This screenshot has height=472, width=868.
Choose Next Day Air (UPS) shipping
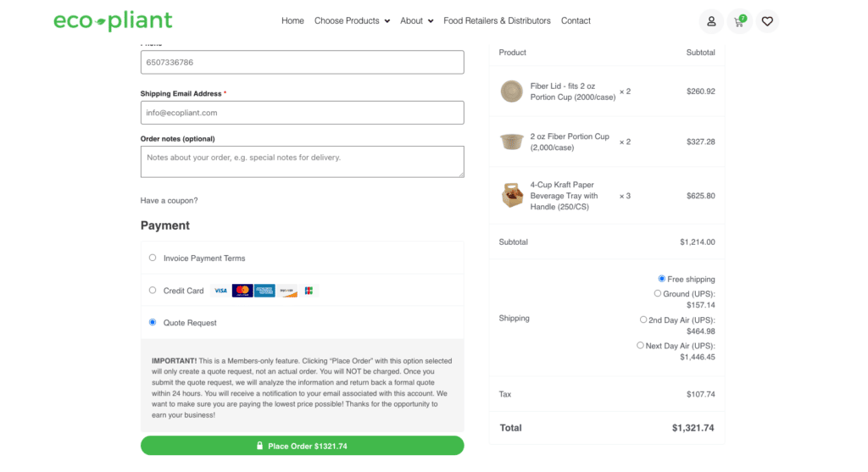tap(640, 345)
